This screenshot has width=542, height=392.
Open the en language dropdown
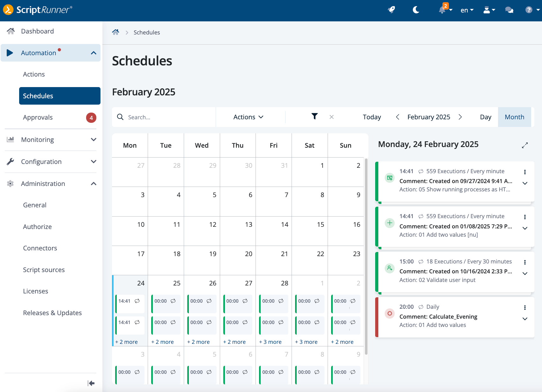coord(467,10)
